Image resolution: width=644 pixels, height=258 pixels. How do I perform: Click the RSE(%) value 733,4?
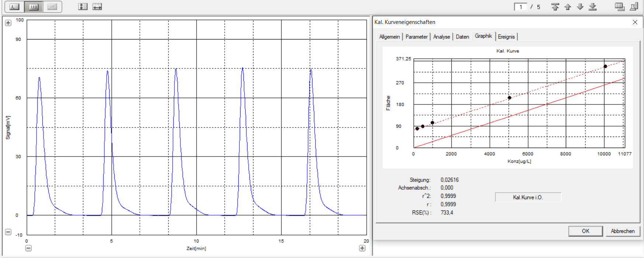pyautogui.click(x=447, y=213)
